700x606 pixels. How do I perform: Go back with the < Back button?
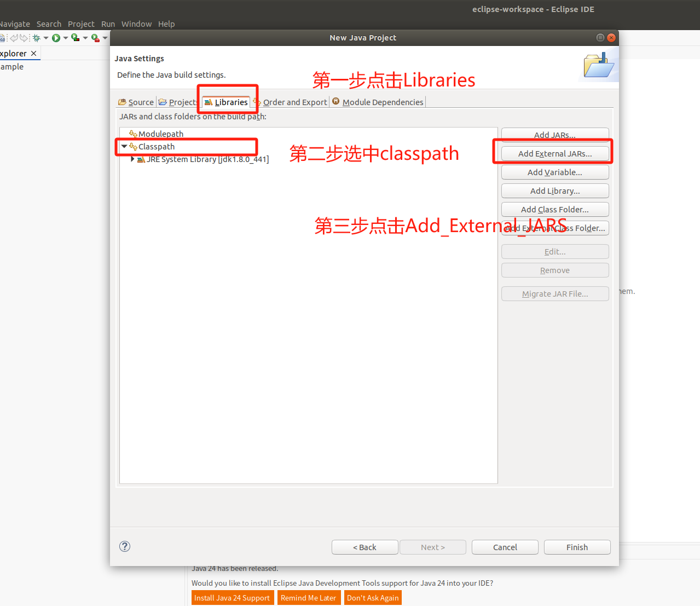pos(365,547)
